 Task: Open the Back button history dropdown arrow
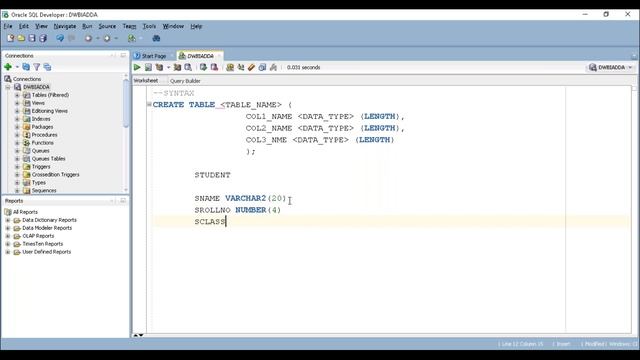click(x=98, y=38)
